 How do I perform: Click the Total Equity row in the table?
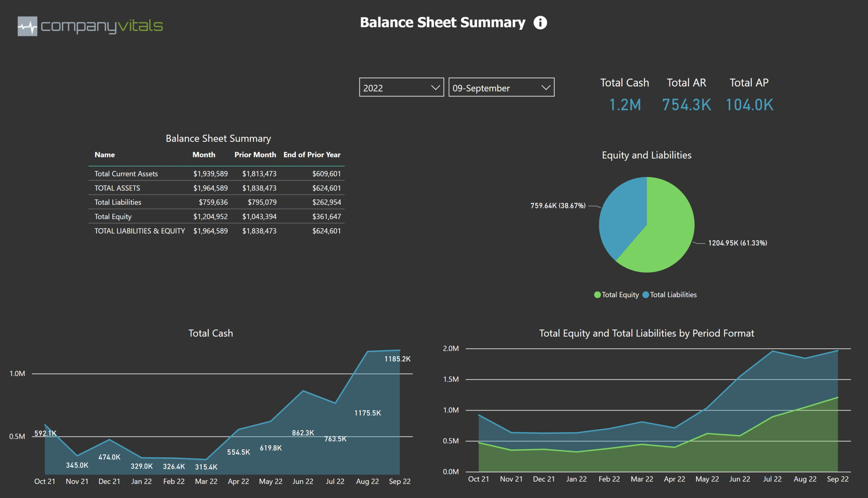point(113,216)
